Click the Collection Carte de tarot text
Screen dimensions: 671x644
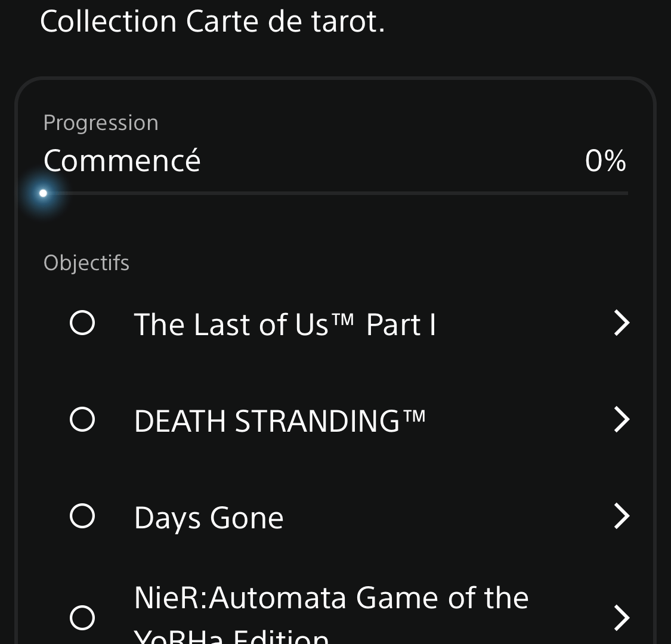pyautogui.click(x=213, y=21)
